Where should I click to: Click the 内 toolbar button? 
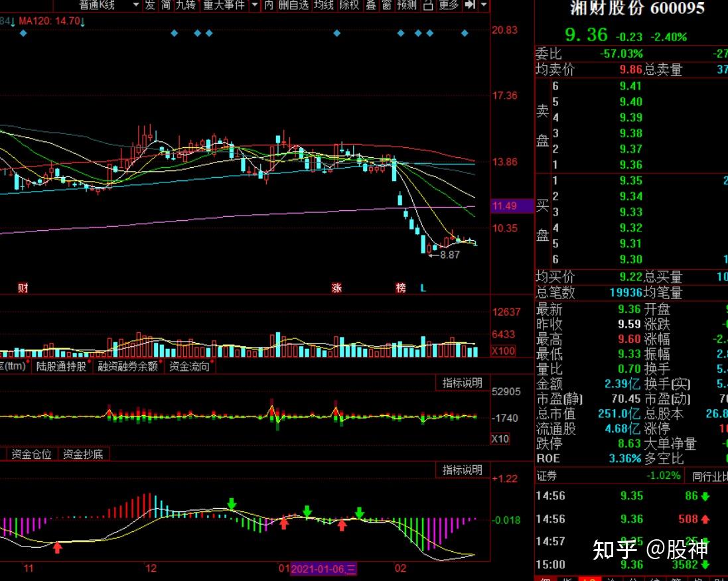coord(269,5)
